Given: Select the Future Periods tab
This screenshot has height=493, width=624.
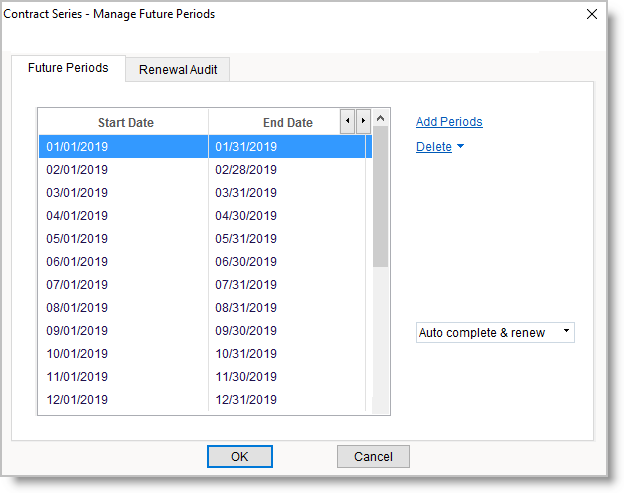Looking at the screenshot, I should [68, 68].
